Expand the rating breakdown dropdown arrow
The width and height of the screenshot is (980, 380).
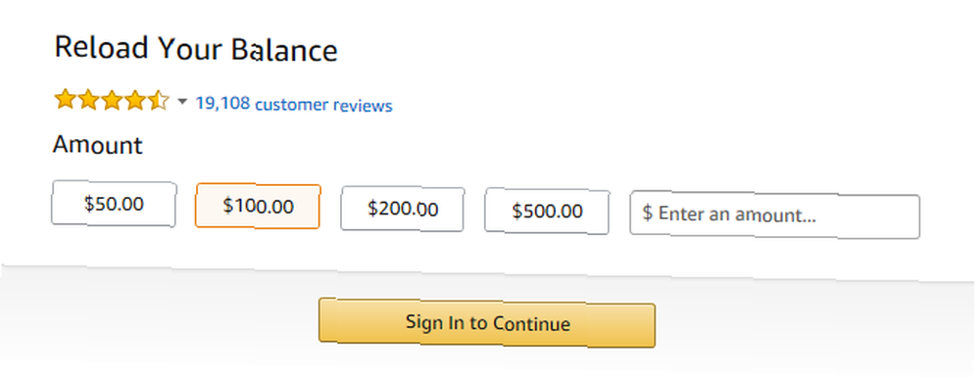click(x=182, y=101)
